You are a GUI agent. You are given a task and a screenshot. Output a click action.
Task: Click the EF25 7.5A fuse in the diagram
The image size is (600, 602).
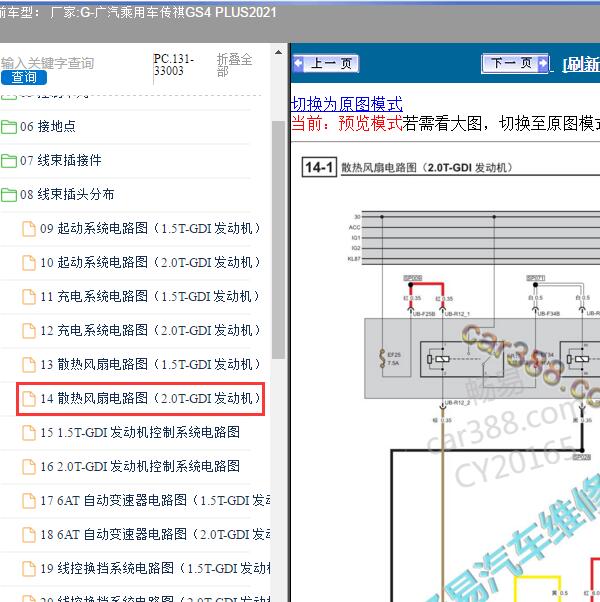coord(392,359)
